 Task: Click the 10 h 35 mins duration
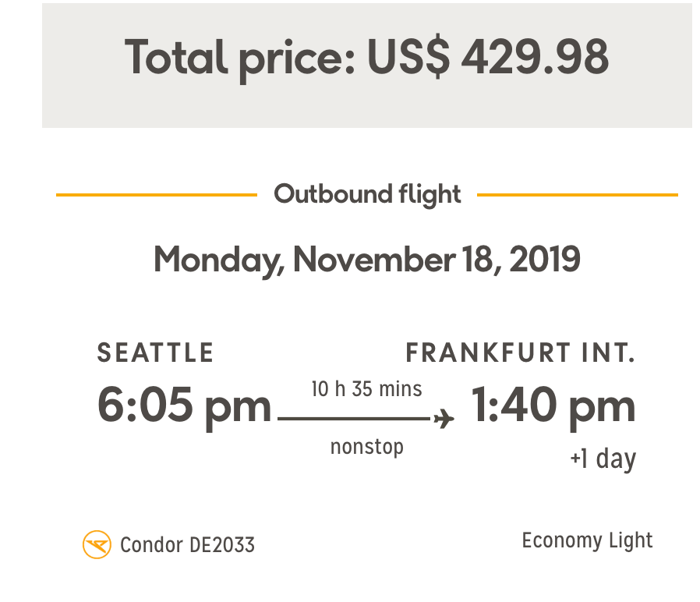click(366, 388)
